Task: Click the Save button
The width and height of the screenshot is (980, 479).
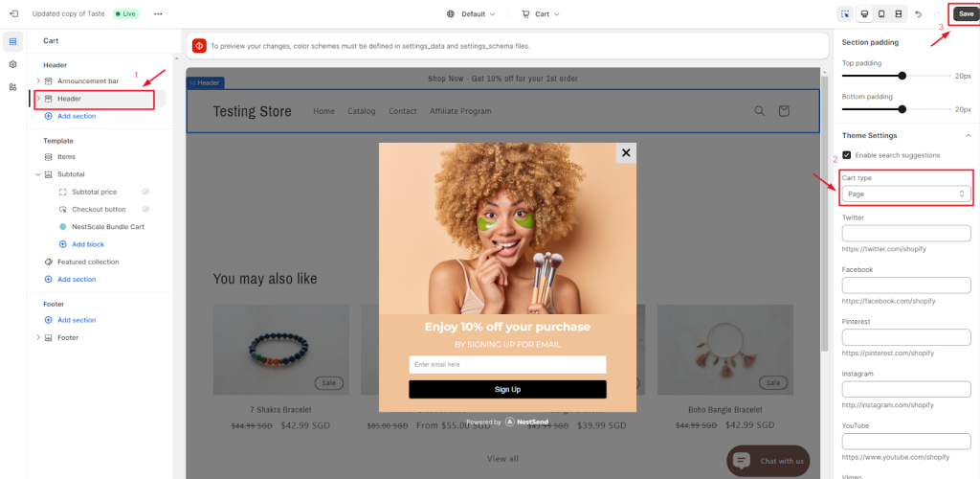Action: click(967, 13)
